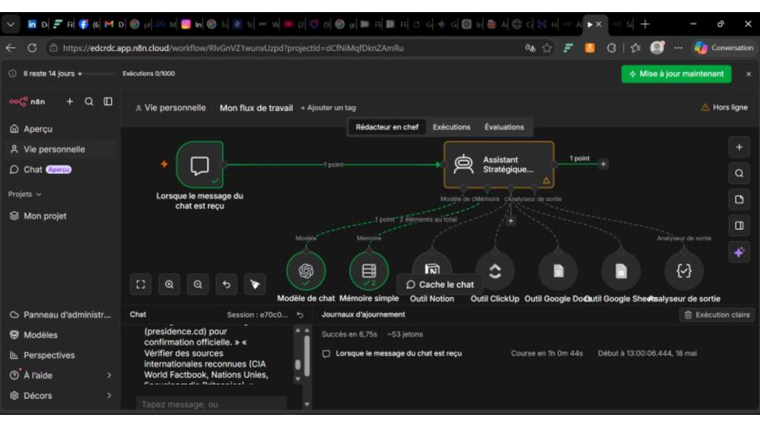The width and height of the screenshot is (760, 427).
Task: Click the Mon flux de travail title
Action: click(x=256, y=108)
